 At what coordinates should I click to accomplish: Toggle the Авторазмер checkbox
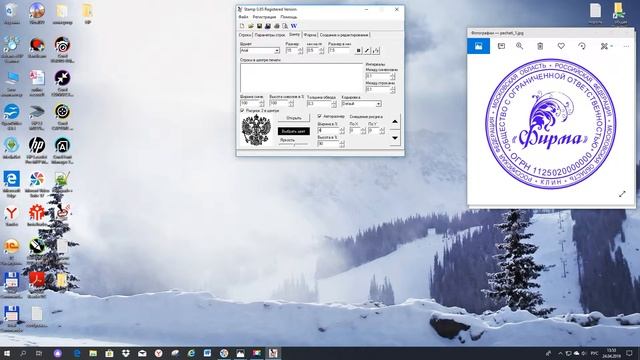point(320,116)
